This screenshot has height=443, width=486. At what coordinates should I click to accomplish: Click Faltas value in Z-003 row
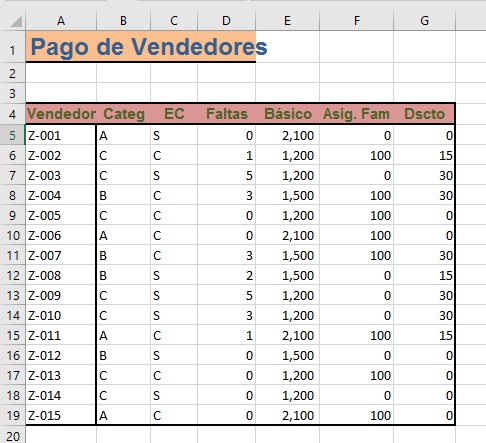click(x=226, y=175)
